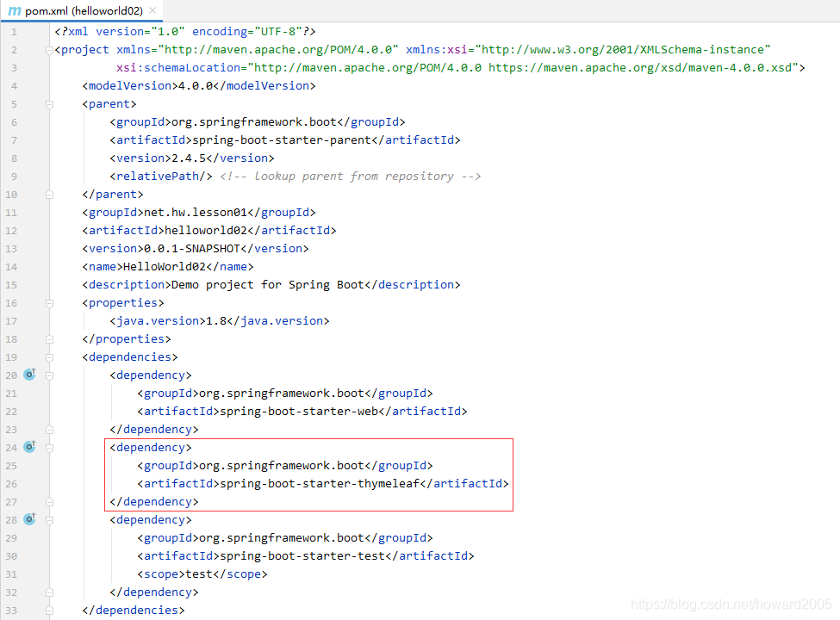Click groupId 'org.springframework.boot' on line 6
This screenshot has width=840, height=620.
point(254,122)
